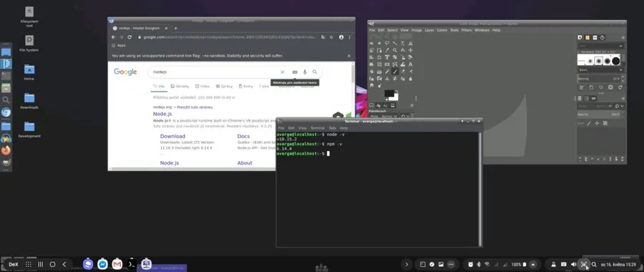Viewport: 644px width, 272px height.
Task: Open the Basic brush preset dropdown in GIMP
Action: coord(601,70)
